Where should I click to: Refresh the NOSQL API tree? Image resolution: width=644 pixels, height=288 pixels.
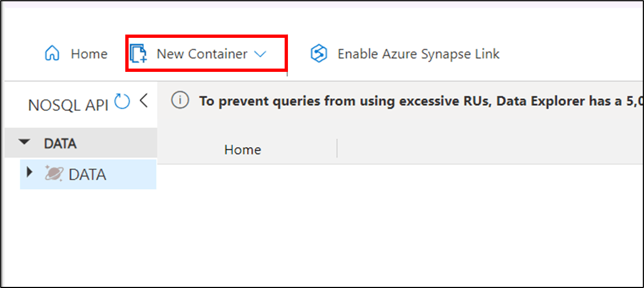pos(121,101)
